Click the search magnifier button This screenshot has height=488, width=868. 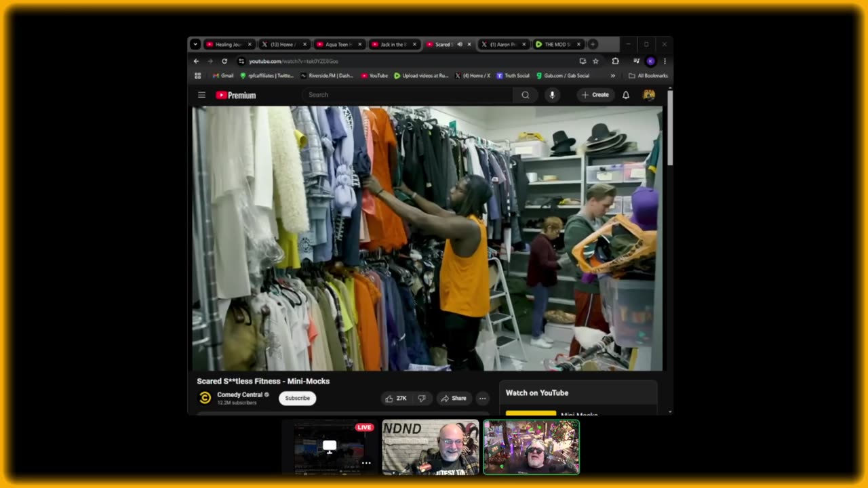(525, 95)
